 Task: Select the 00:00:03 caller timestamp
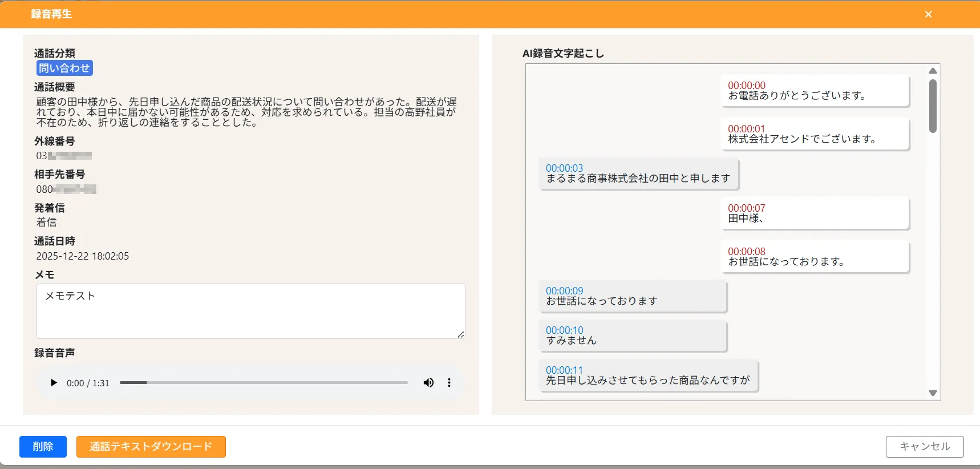tap(564, 168)
